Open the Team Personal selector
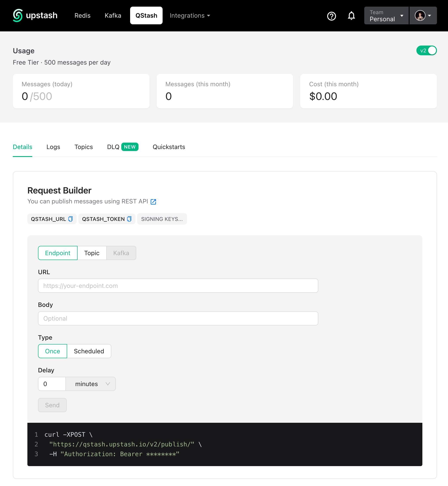 pos(386,15)
